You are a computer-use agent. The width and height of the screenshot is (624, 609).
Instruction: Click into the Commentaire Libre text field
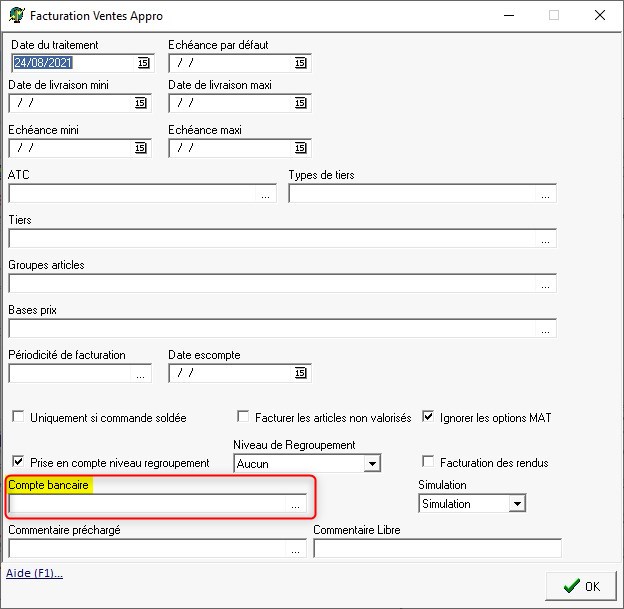click(437, 548)
